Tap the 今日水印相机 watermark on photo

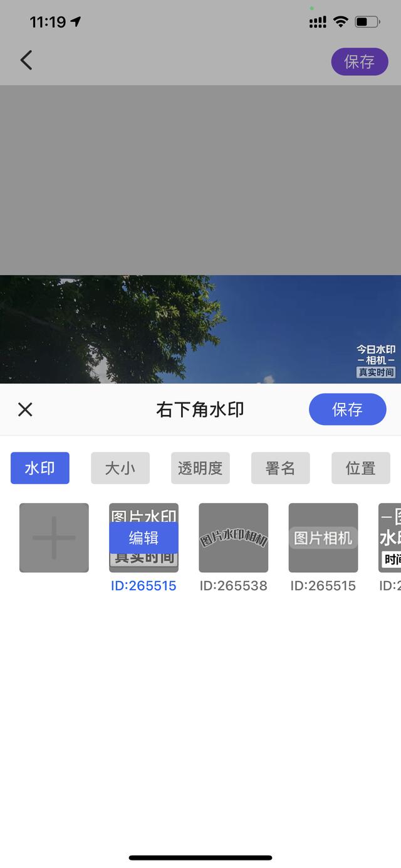(376, 361)
